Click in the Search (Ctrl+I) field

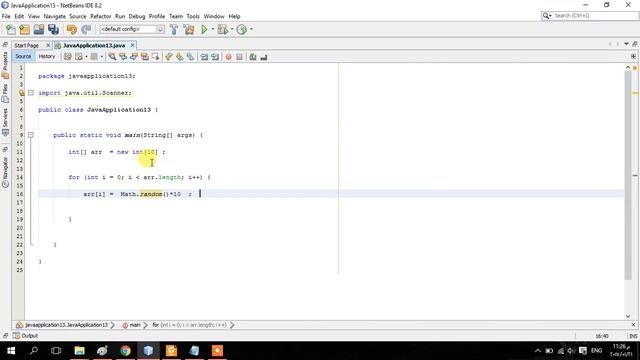click(x=595, y=16)
